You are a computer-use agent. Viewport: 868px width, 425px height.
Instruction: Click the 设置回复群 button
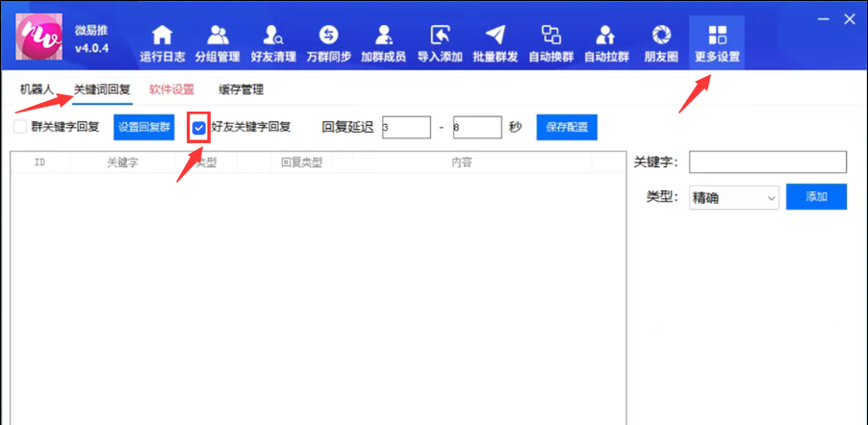pos(144,127)
